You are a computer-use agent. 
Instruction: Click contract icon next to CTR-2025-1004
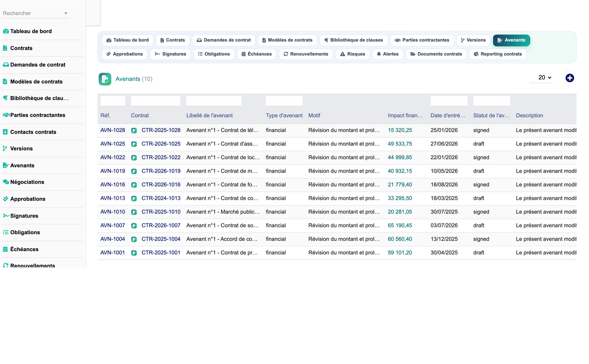pyautogui.click(x=134, y=239)
